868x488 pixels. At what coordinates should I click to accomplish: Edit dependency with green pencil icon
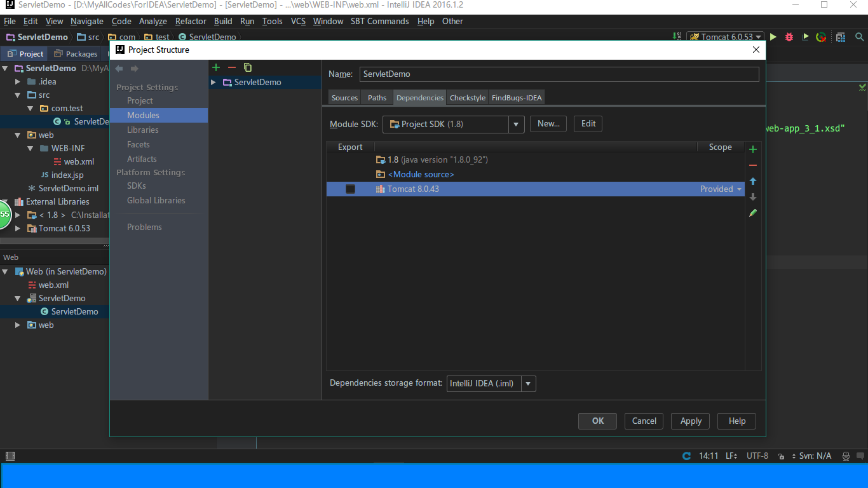[753, 213]
